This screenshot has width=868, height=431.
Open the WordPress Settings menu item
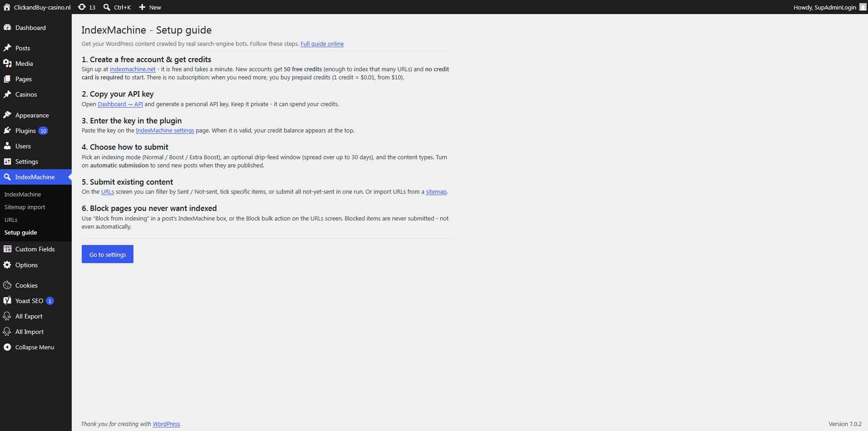point(27,162)
